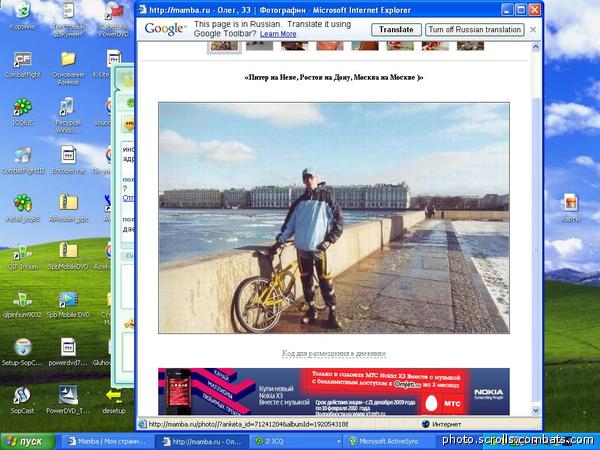Launch the SopCast desktop shortcut
Image resolution: width=600 pixels, height=450 pixels.
[x=22, y=400]
